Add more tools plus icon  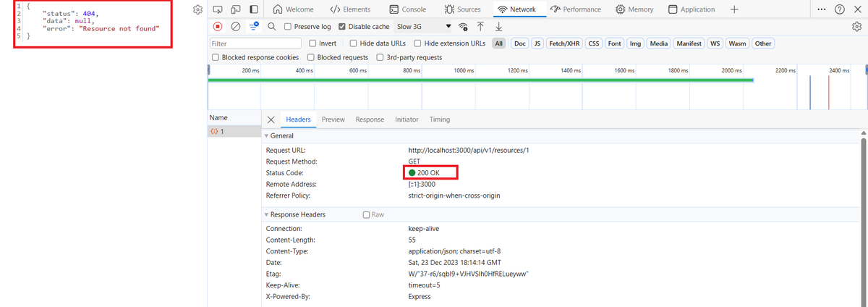pos(734,9)
